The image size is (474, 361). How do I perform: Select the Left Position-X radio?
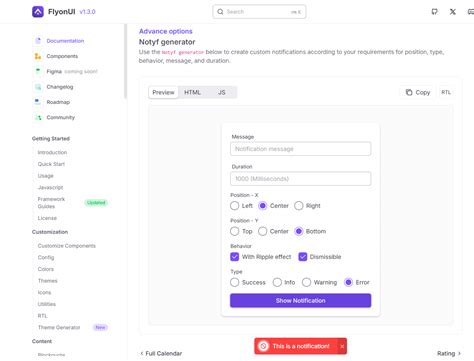(x=234, y=206)
